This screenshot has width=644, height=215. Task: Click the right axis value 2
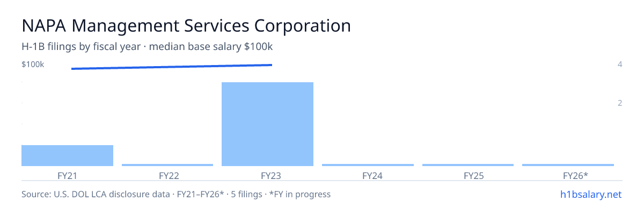point(620,103)
